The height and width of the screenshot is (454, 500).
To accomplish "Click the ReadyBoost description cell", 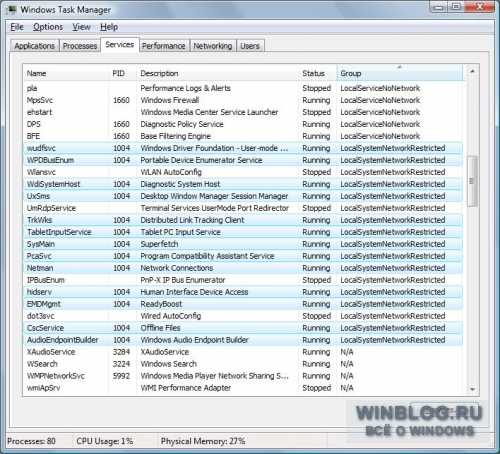I will coord(161,304).
